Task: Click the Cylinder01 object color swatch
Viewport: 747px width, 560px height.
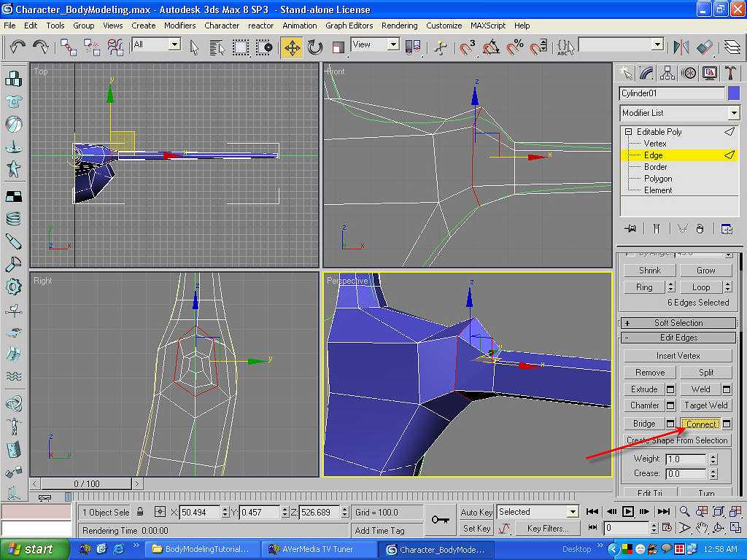Action: [x=734, y=93]
